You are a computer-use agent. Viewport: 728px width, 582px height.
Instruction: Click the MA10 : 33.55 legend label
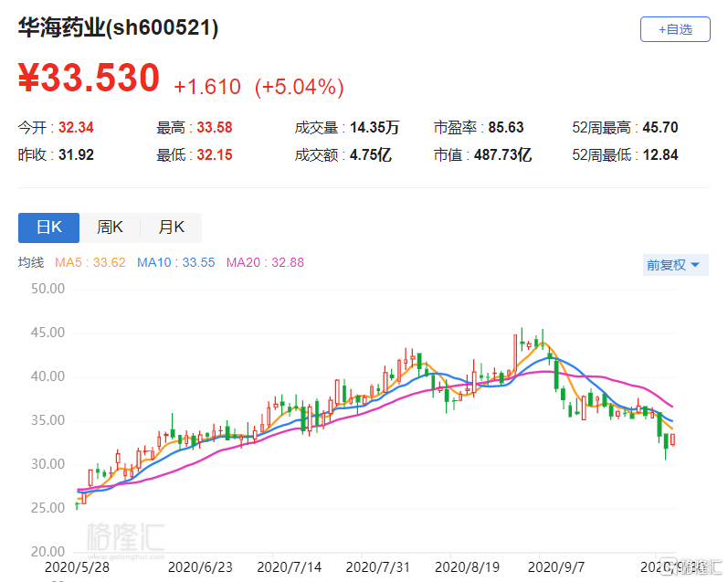(176, 262)
